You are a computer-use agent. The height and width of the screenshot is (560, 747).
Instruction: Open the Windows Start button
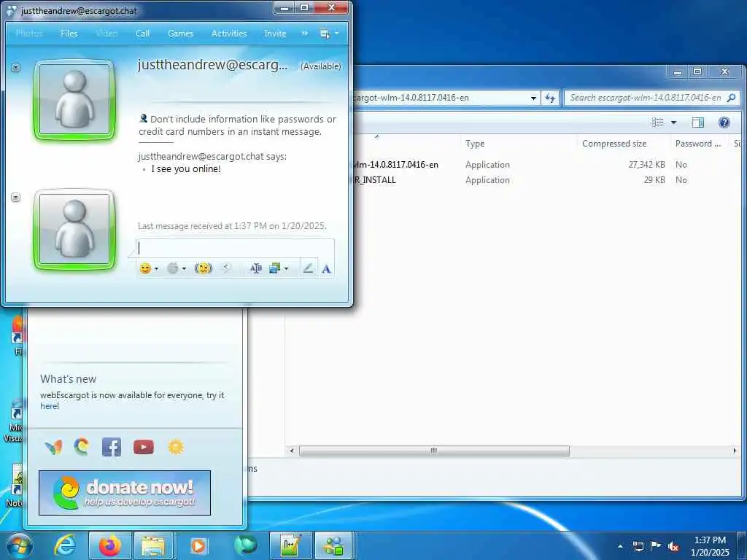[20, 545]
